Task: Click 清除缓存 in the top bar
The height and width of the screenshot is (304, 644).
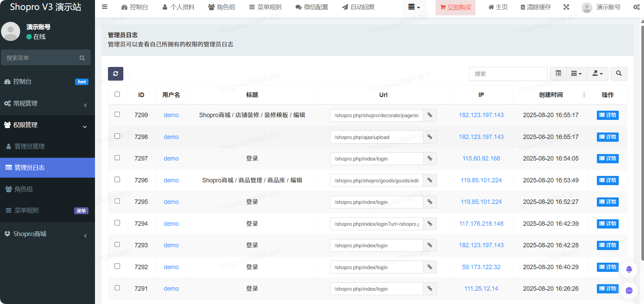Action: [x=535, y=7]
